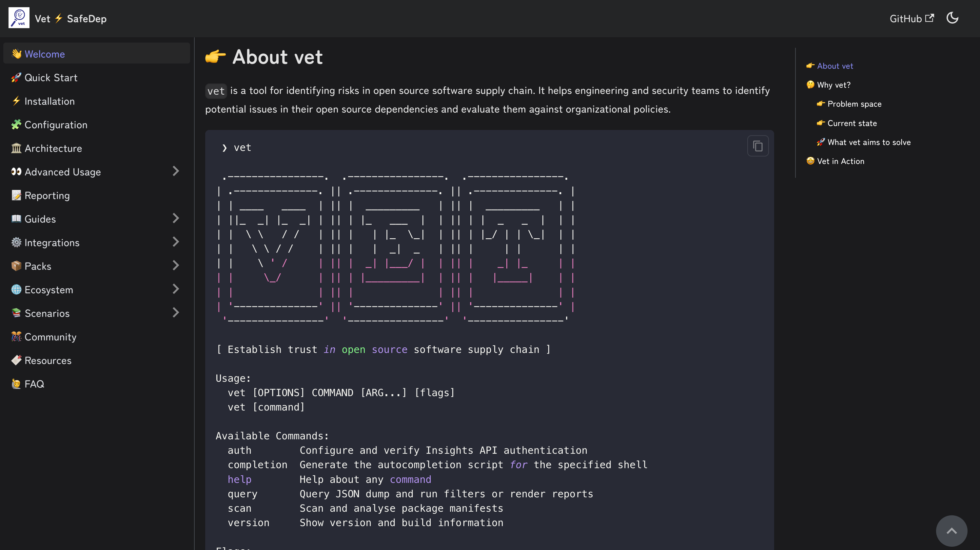Toggle the Advanced Usage section open
Viewport: 980px width, 550px height.
(176, 172)
